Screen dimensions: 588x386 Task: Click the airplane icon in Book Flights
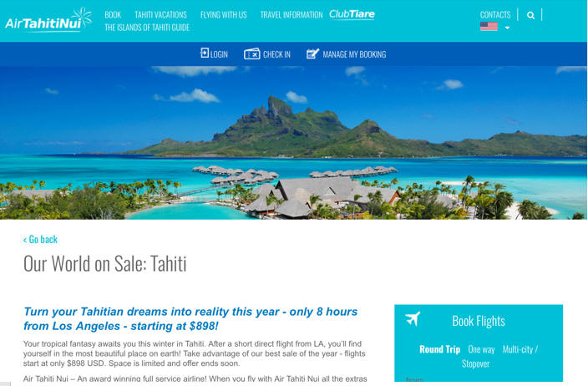click(x=413, y=319)
